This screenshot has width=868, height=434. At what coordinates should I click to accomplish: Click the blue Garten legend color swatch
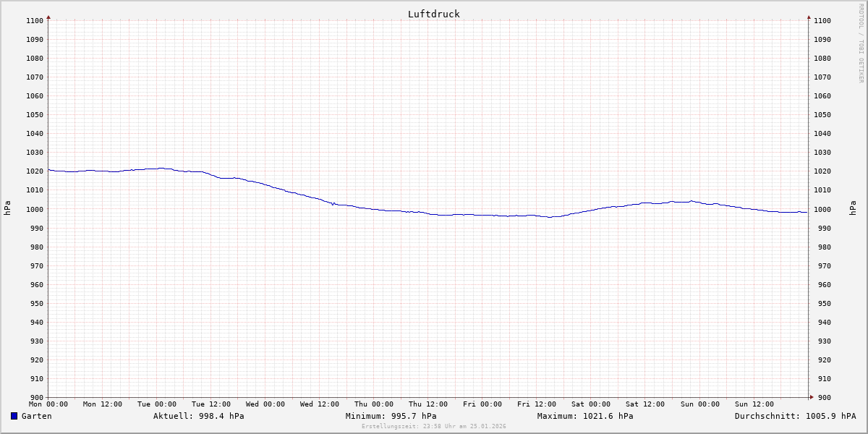point(14,416)
